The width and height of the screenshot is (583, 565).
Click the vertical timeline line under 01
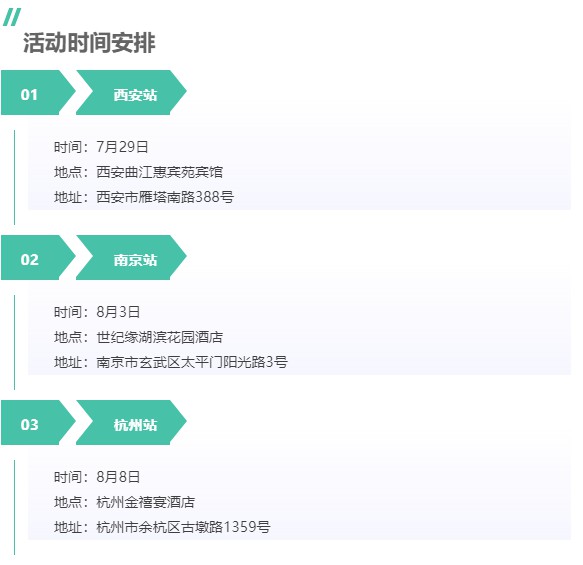click(x=15, y=177)
